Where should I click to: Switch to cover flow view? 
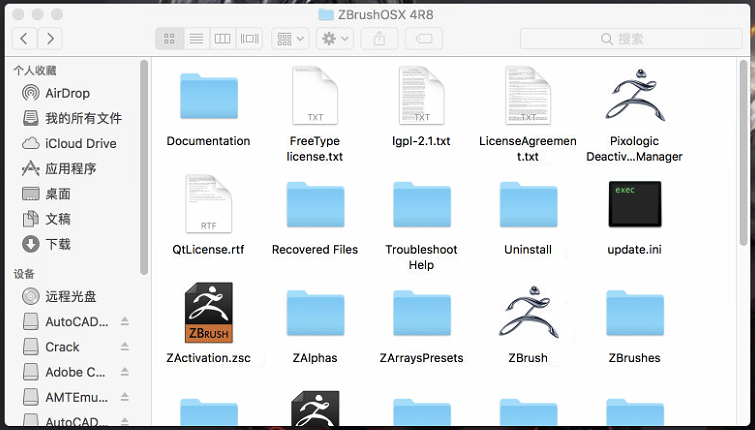pos(249,39)
